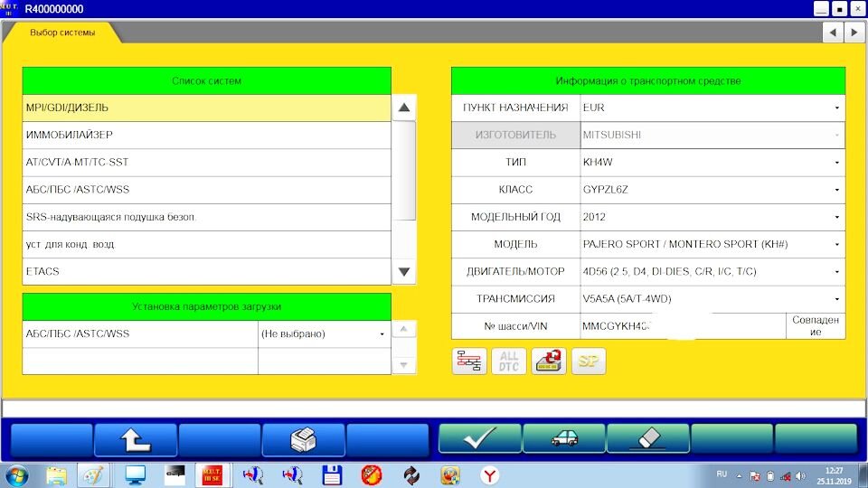Open File Explorer from taskbar
Image resolution: width=868 pixels, height=488 pixels.
coord(56,475)
